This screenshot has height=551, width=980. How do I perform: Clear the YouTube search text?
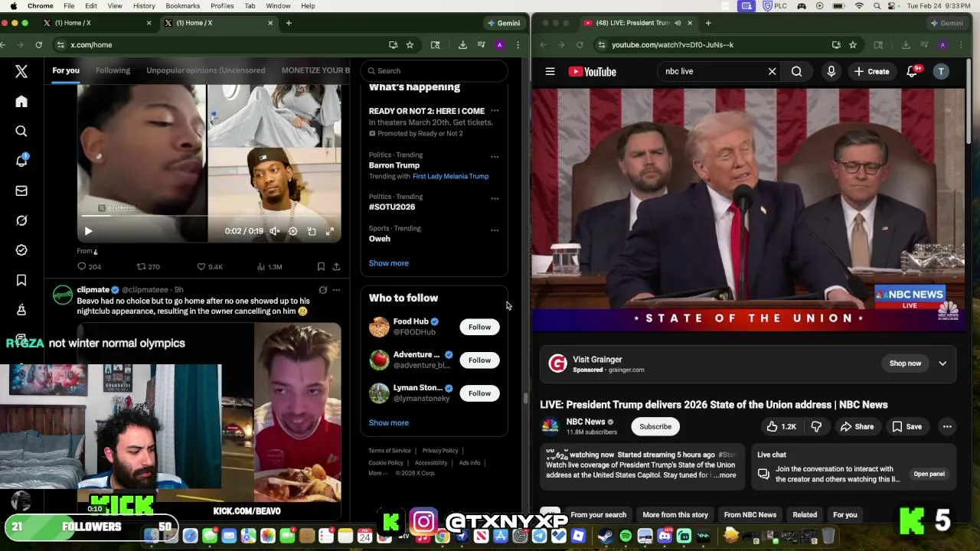click(772, 71)
